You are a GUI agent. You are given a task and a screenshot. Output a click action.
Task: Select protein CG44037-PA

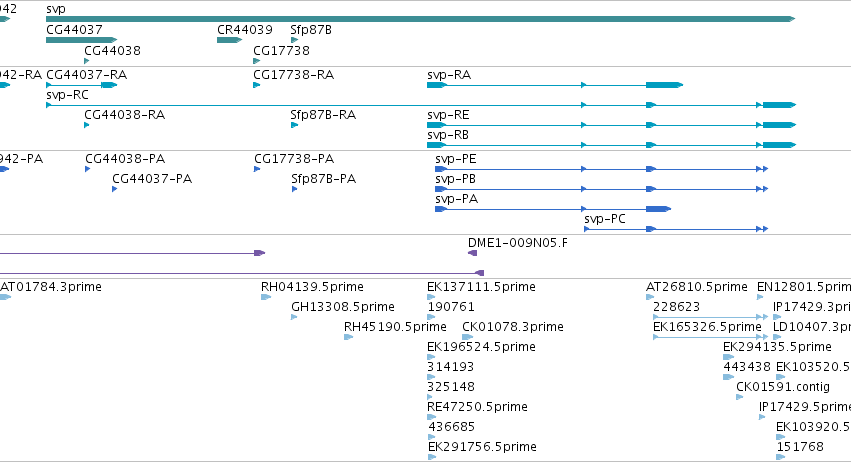[152, 179]
